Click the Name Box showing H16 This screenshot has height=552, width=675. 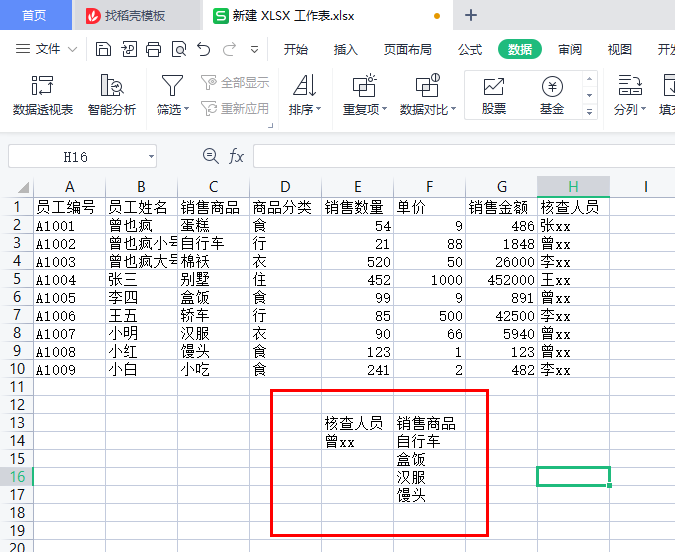click(76, 157)
